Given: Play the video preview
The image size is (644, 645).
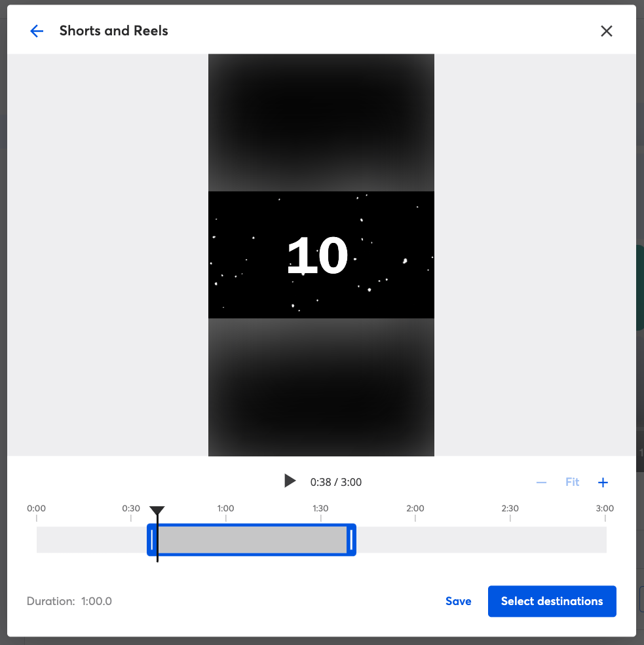Looking at the screenshot, I should click(x=290, y=481).
